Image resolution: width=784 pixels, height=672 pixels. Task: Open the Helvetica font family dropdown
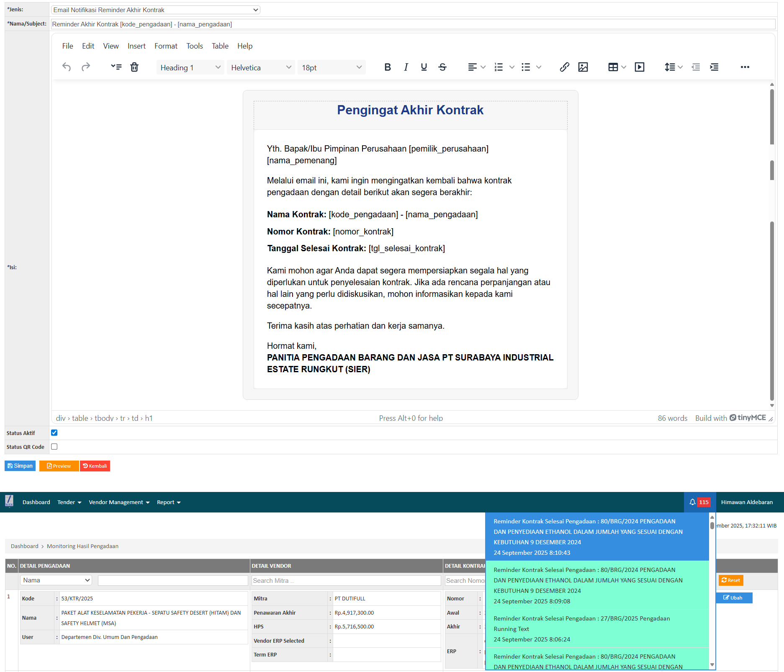(261, 67)
